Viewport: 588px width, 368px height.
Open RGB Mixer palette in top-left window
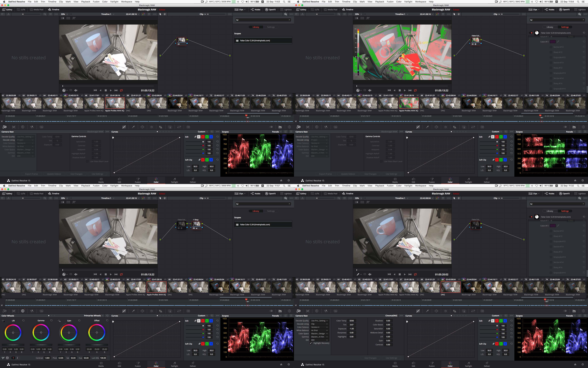32,127
